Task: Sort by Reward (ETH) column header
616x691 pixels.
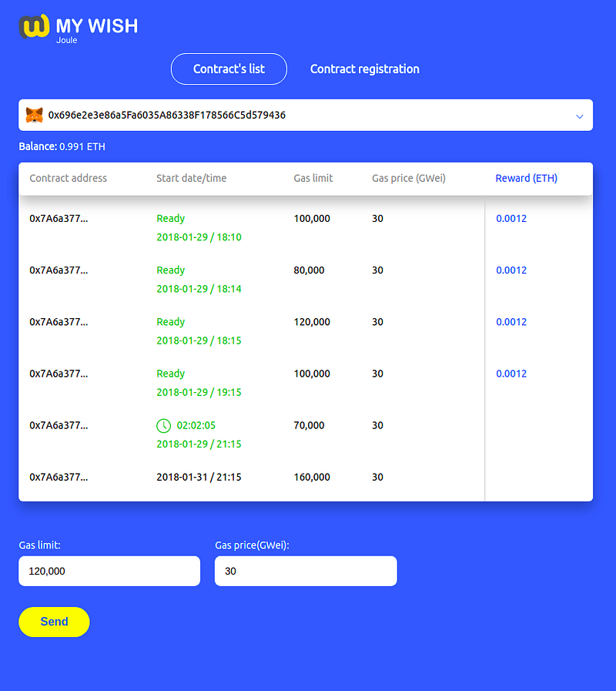Action: (x=526, y=178)
